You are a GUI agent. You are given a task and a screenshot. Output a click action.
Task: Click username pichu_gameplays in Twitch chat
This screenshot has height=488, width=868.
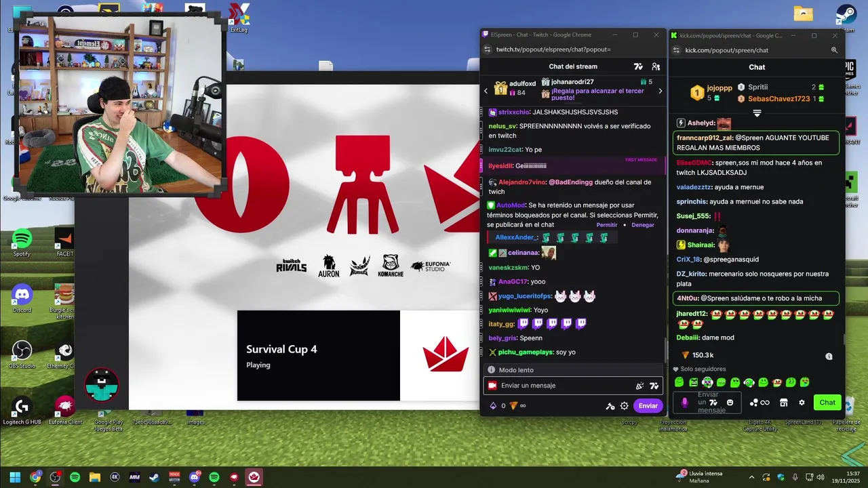(x=526, y=352)
